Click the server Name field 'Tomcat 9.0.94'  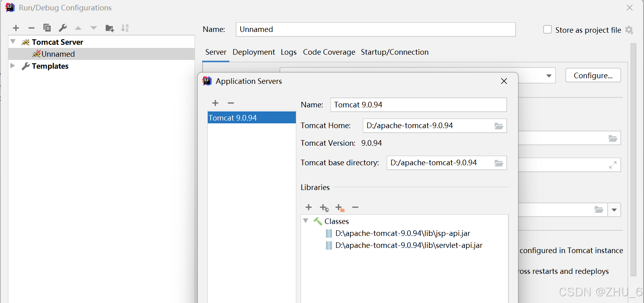(419, 105)
